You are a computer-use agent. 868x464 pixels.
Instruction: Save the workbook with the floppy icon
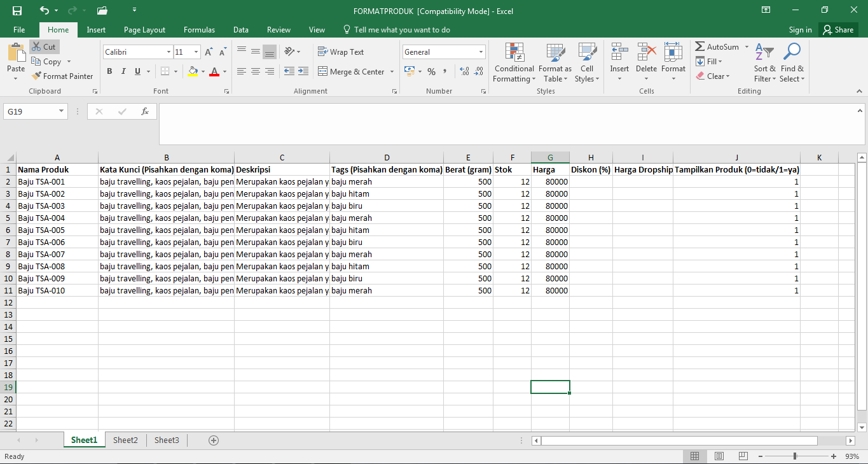click(x=17, y=11)
